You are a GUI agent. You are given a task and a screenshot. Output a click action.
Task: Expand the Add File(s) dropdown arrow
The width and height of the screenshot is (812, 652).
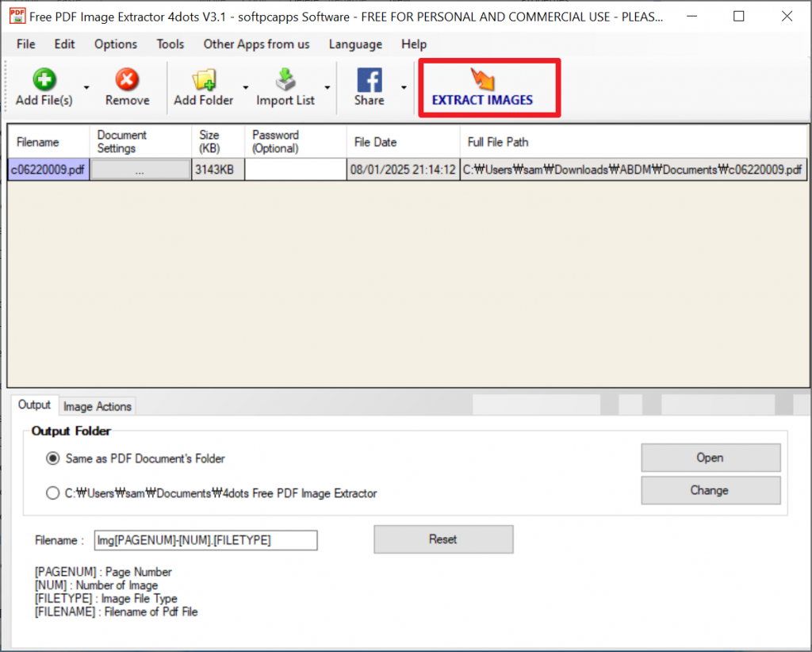click(x=86, y=87)
